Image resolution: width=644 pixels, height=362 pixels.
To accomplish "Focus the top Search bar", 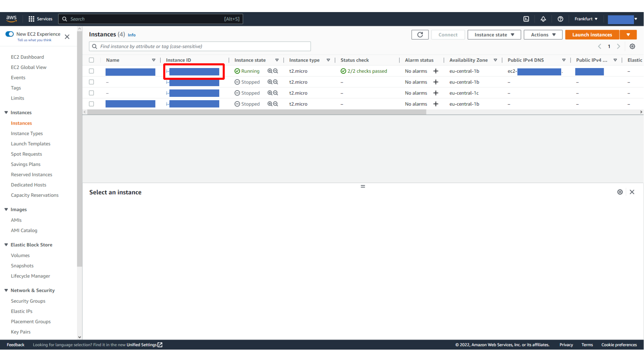I will (x=151, y=19).
